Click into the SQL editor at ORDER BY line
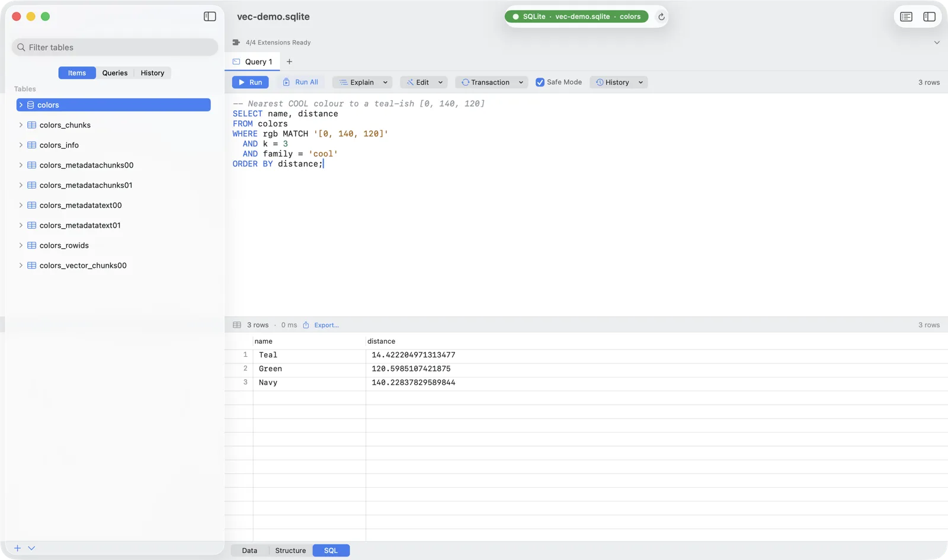The image size is (948, 560). (278, 164)
